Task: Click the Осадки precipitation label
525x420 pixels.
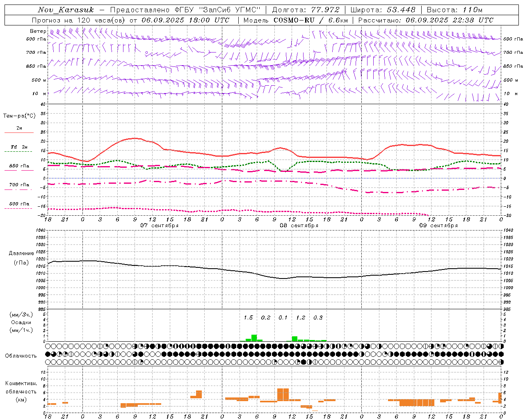Action: click(21, 322)
